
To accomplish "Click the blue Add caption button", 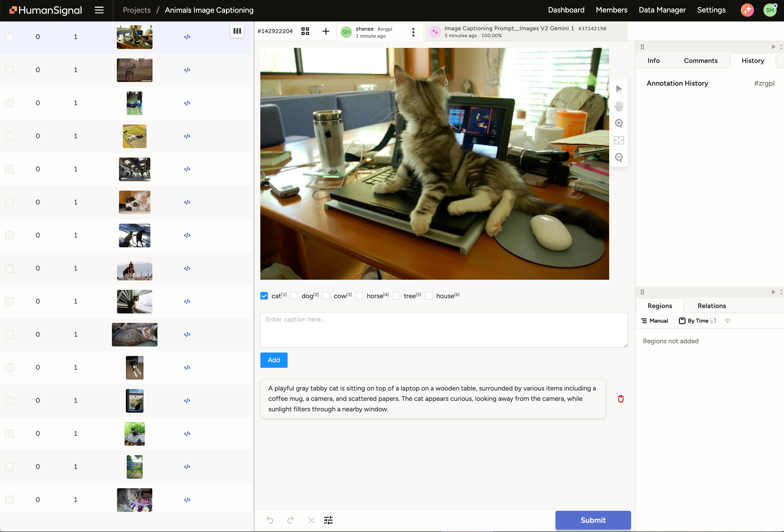I will (x=274, y=360).
